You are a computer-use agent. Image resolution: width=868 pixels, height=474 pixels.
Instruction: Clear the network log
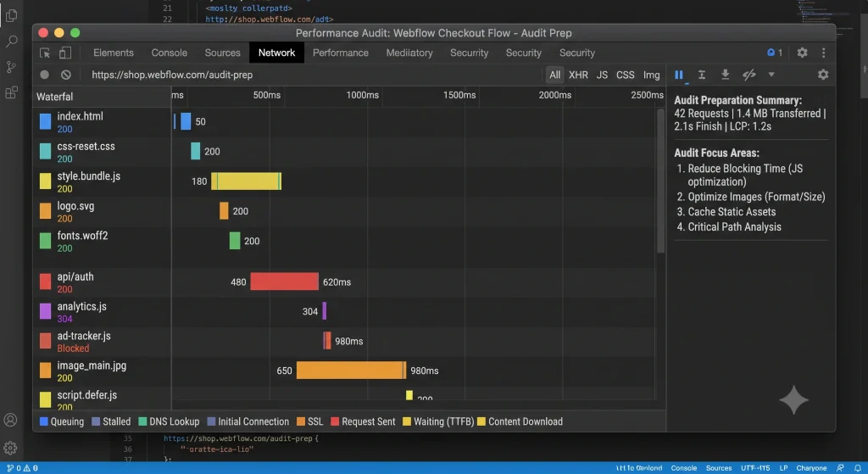point(66,75)
